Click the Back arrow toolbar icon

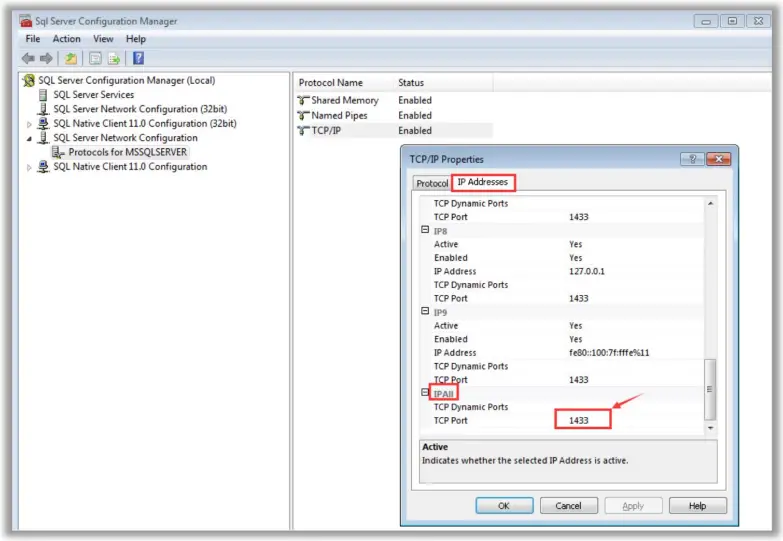[28, 58]
